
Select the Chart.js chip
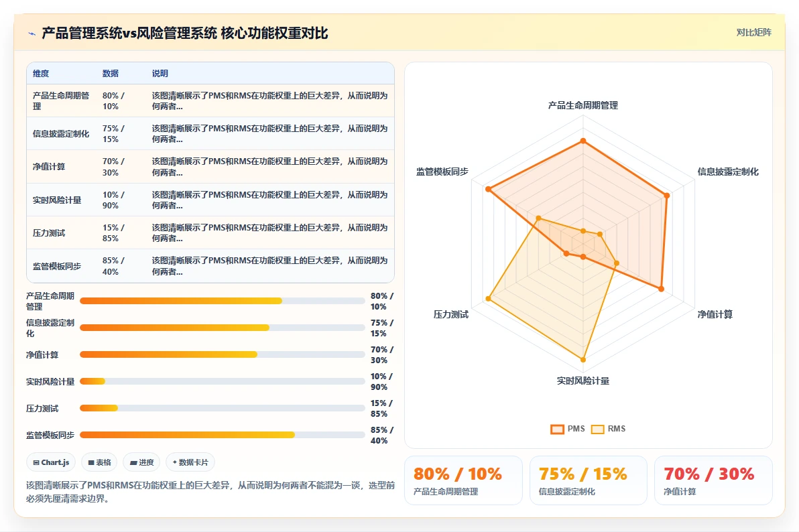(51, 462)
